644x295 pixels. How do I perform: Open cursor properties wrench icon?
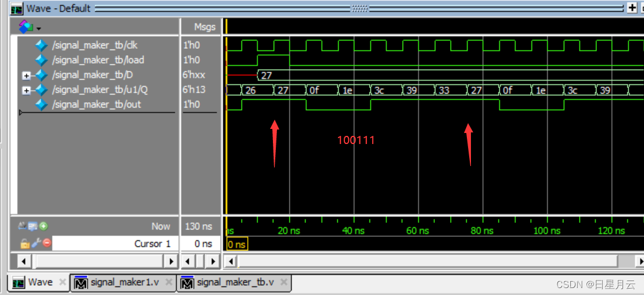coord(36,243)
